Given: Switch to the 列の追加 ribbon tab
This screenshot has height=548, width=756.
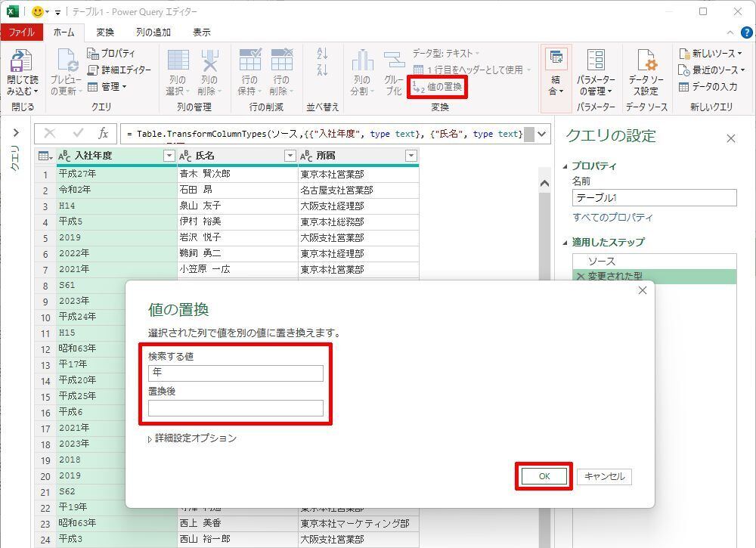Looking at the screenshot, I should pos(153,33).
